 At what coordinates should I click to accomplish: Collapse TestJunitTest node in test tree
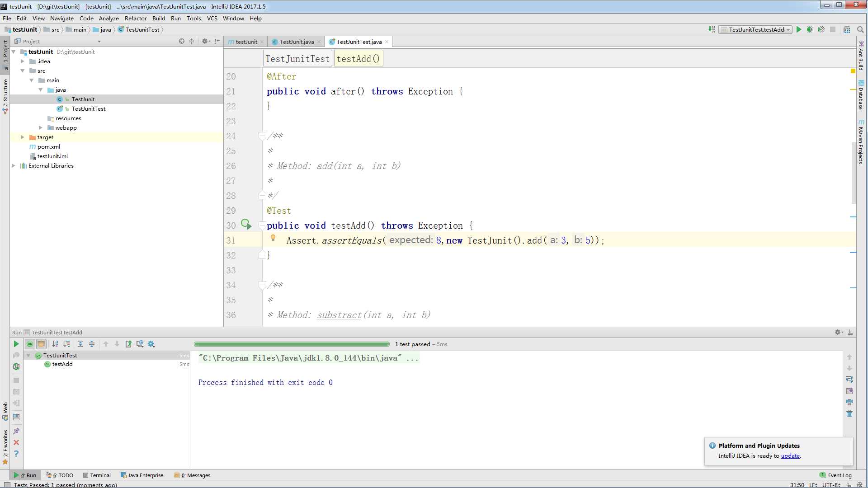(28, 356)
